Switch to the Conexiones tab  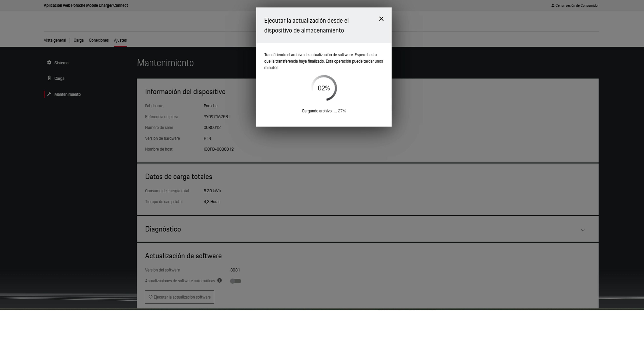point(99,40)
